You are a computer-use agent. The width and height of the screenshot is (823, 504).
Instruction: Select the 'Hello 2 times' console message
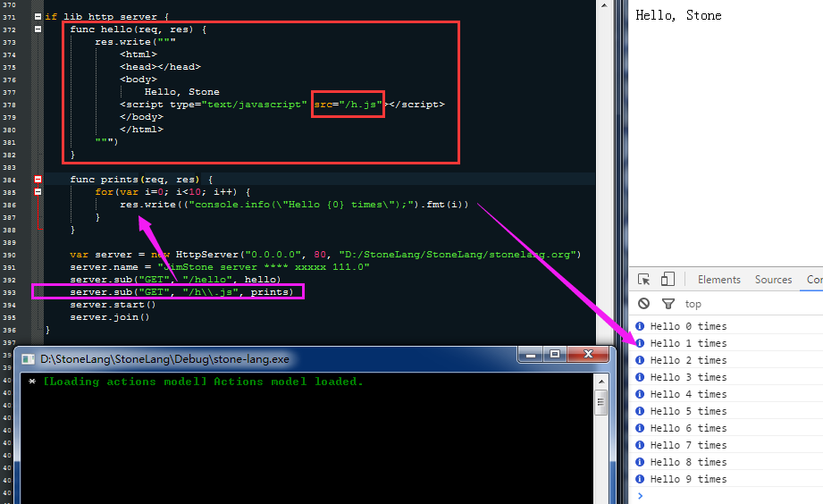(x=688, y=360)
